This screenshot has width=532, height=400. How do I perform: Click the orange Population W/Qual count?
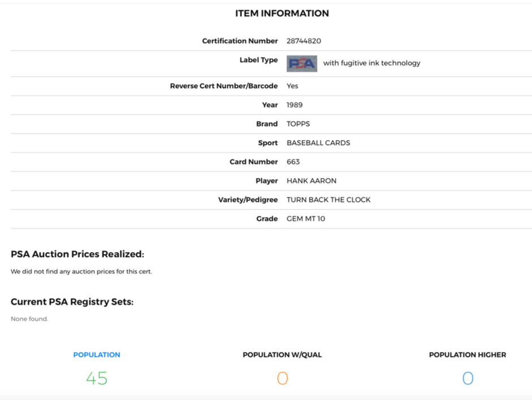click(282, 378)
